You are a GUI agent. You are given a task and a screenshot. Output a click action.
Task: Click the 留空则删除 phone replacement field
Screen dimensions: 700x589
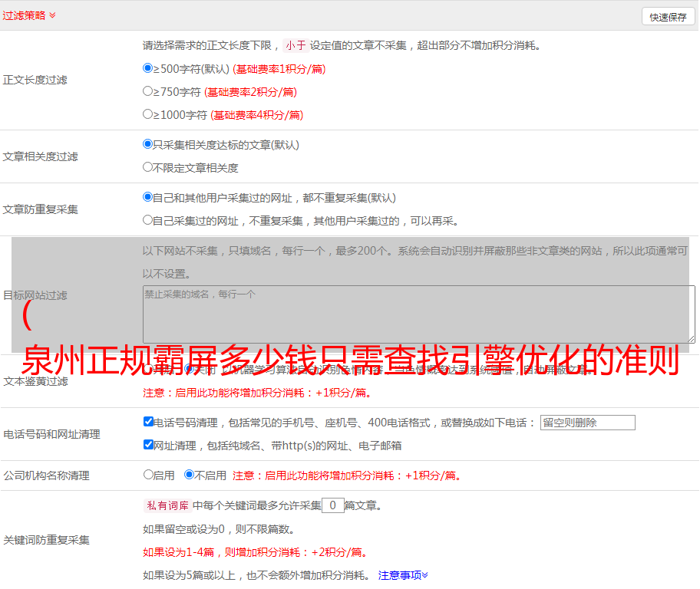pyautogui.click(x=587, y=423)
